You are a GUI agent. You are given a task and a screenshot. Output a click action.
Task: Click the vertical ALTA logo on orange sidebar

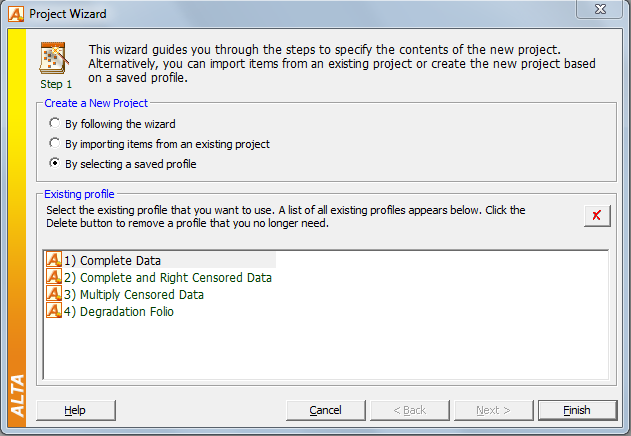tap(17, 396)
